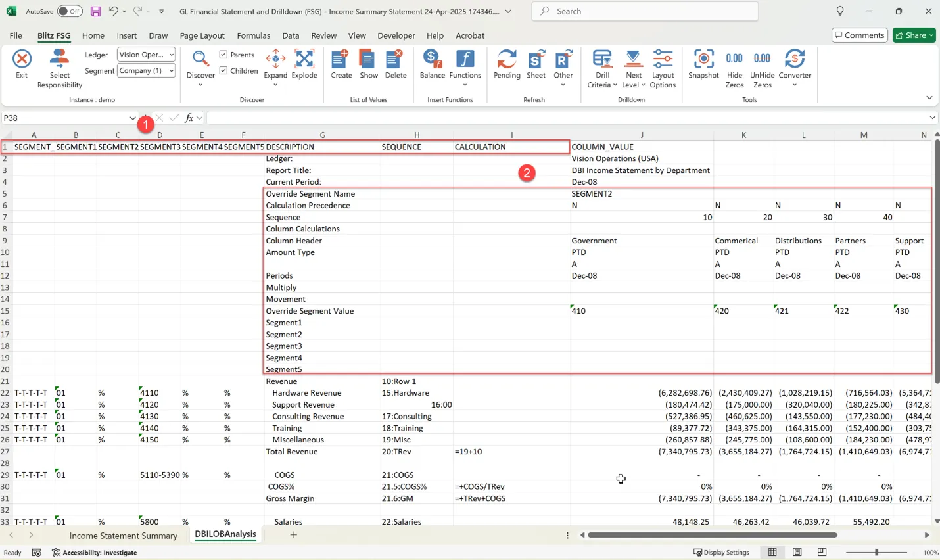The image size is (940, 560).
Task: Select cell with Total Revenue
Action: [x=322, y=452]
